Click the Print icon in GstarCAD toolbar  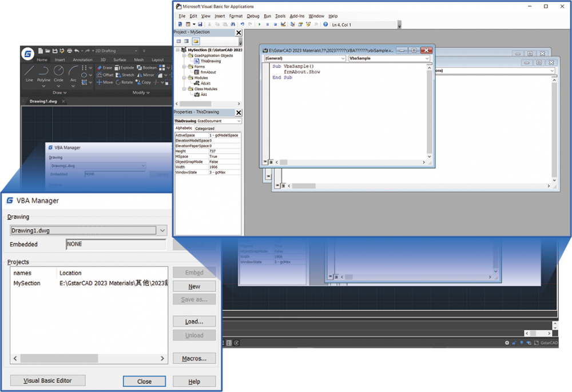(69, 51)
